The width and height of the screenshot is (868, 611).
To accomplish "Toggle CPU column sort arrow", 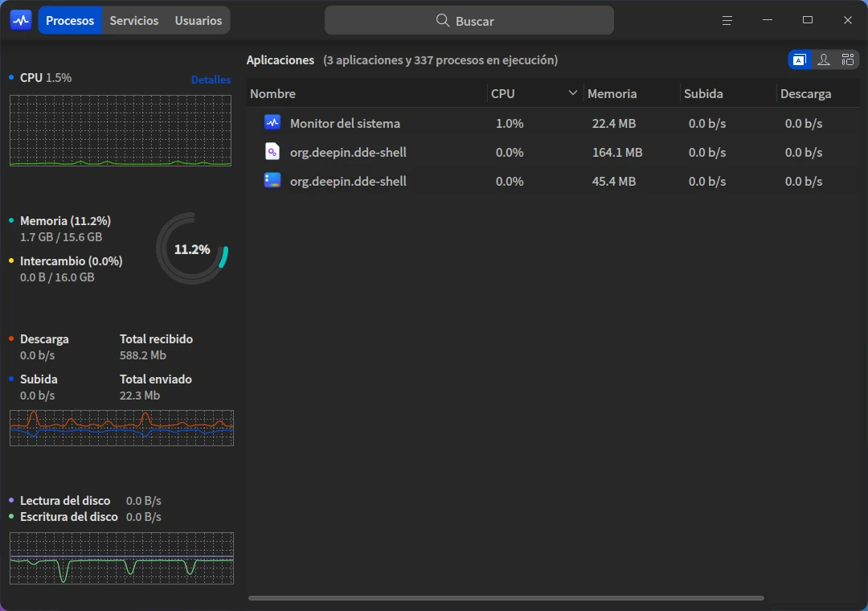I will pos(573,93).
